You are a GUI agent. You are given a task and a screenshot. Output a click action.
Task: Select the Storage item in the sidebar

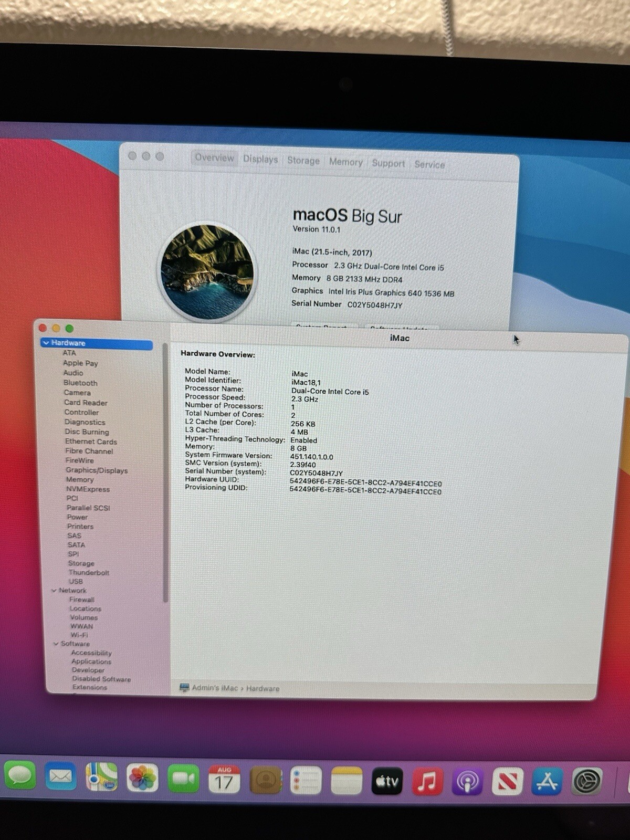81,563
